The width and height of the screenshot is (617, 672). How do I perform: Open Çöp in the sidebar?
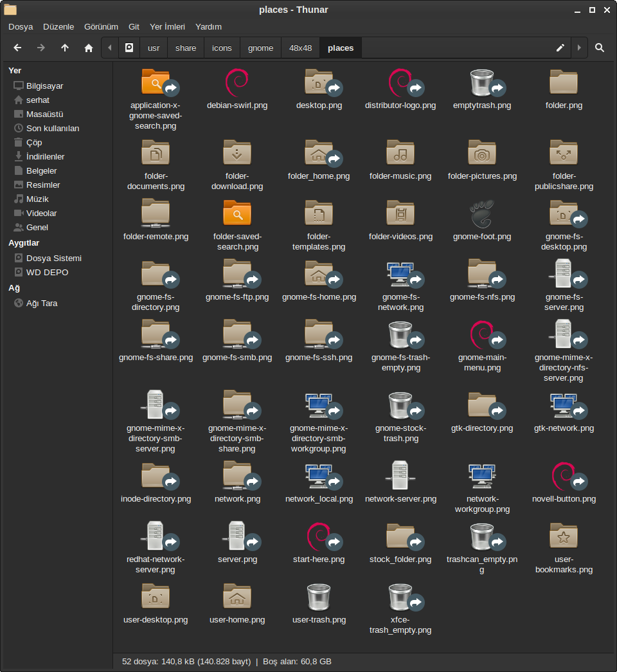coord(34,142)
